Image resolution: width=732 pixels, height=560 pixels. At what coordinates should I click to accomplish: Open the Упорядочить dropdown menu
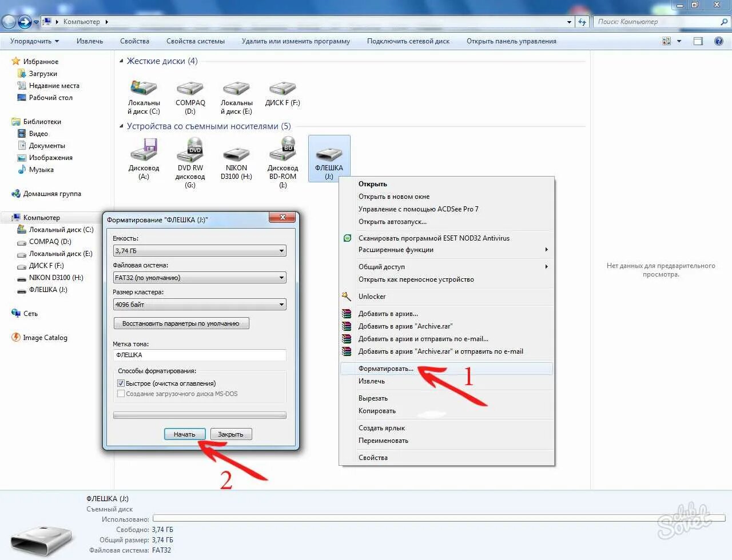click(x=34, y=41)
